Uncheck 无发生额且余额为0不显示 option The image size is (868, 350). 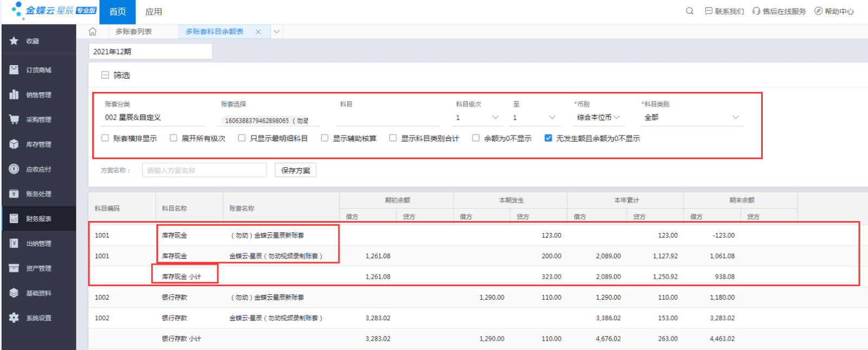tap(548, 138)
